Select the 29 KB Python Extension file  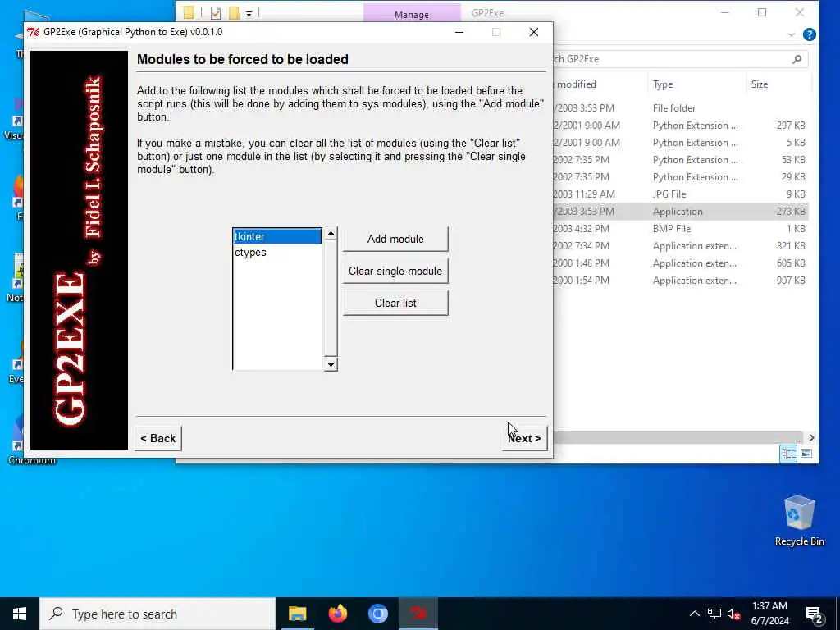(x=680, y=177)
